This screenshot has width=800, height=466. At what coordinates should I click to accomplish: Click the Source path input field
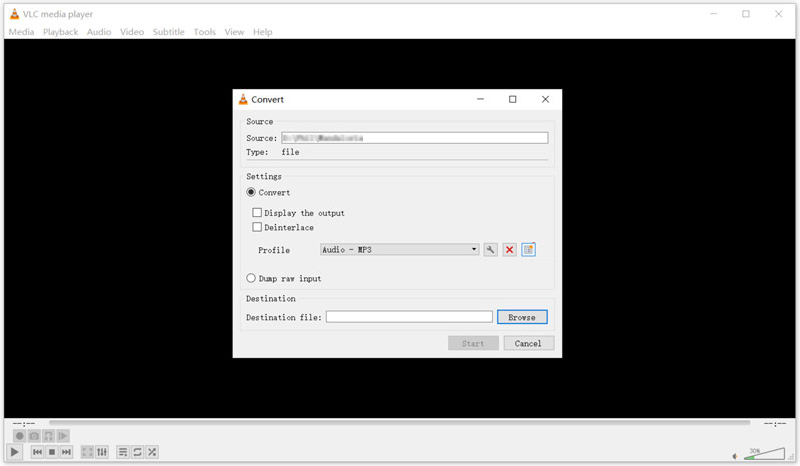[415, 138]
